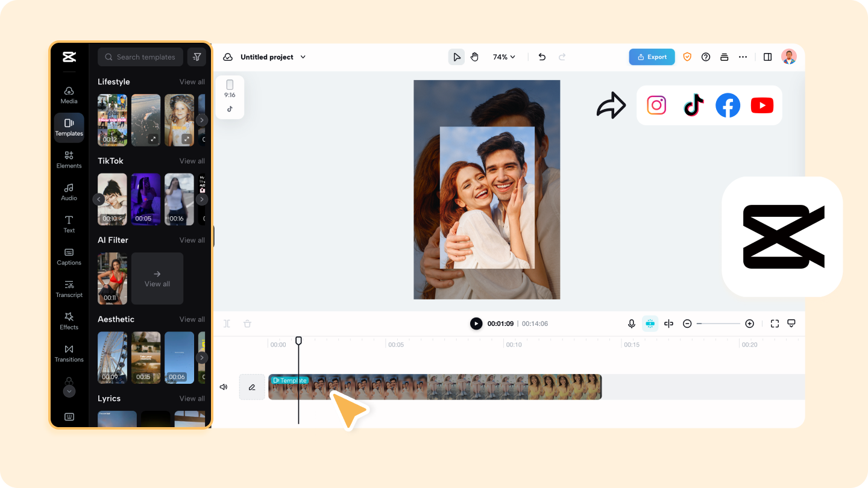Select the Audio tab
The height and width of the screenshot is (488, 868).
coord(69,192)
